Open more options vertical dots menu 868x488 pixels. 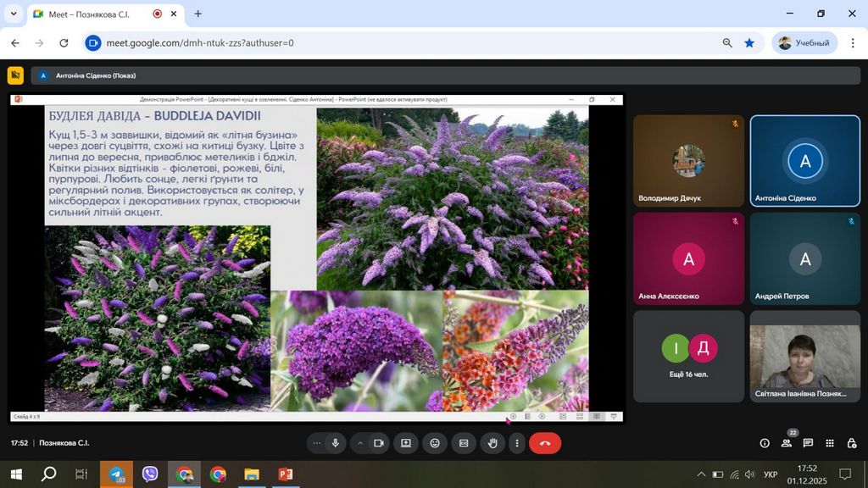[x=516, y=443]
